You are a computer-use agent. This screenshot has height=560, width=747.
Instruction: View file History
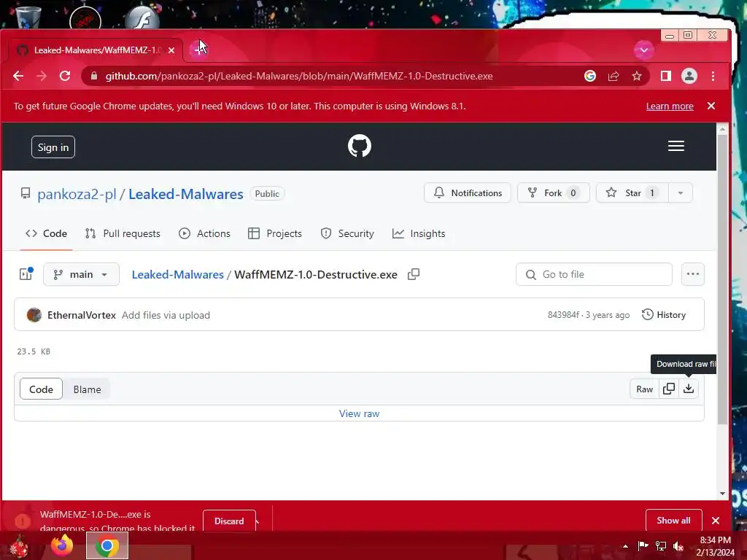click(x=664, y=315)
